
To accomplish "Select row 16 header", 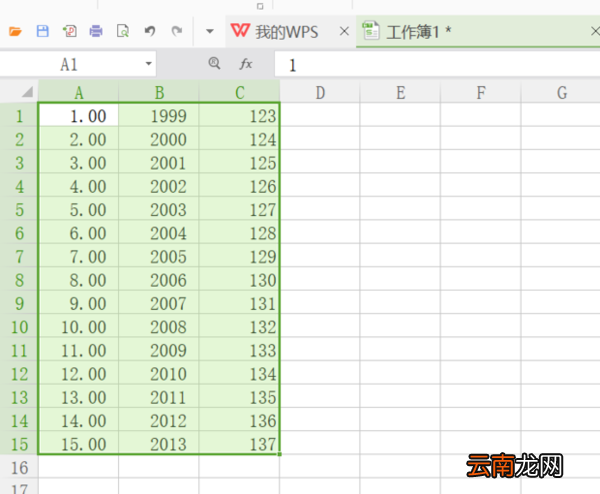I will click(19, 468).
